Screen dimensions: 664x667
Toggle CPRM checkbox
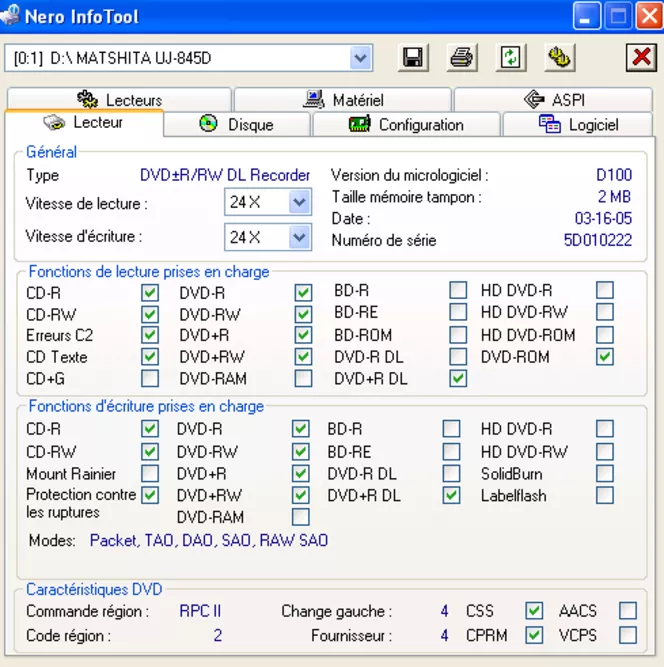tap(534, 635)
